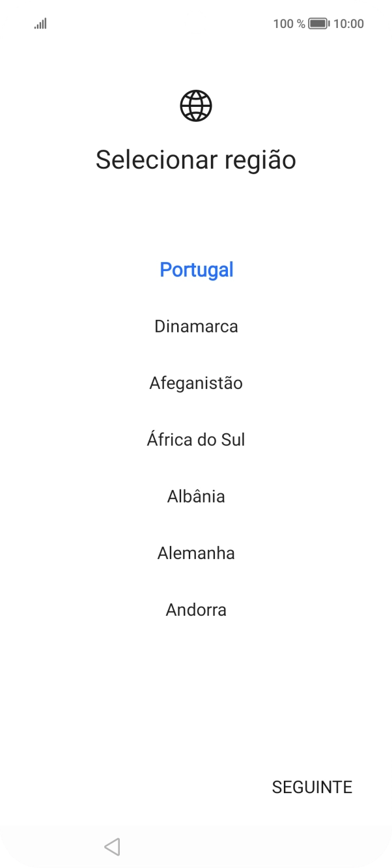This screenshot has height=868, width=392.
Task: Select Afeganistão in the list
Action: pyautogui.click(x=196, y=383)
